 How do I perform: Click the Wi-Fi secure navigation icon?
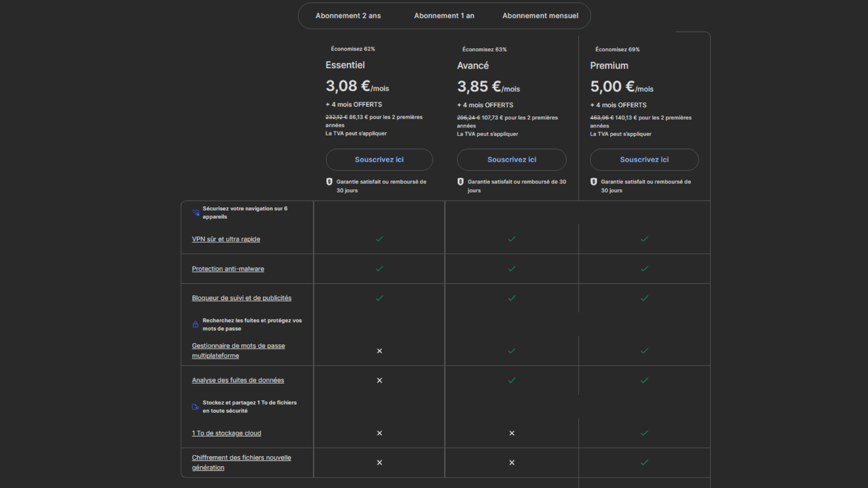pos(196,213)
